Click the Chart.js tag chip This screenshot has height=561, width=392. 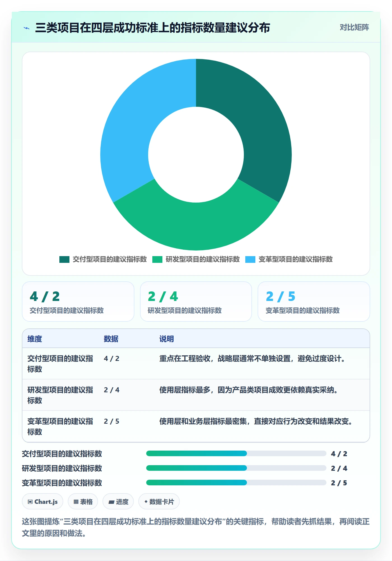point(43,502)
